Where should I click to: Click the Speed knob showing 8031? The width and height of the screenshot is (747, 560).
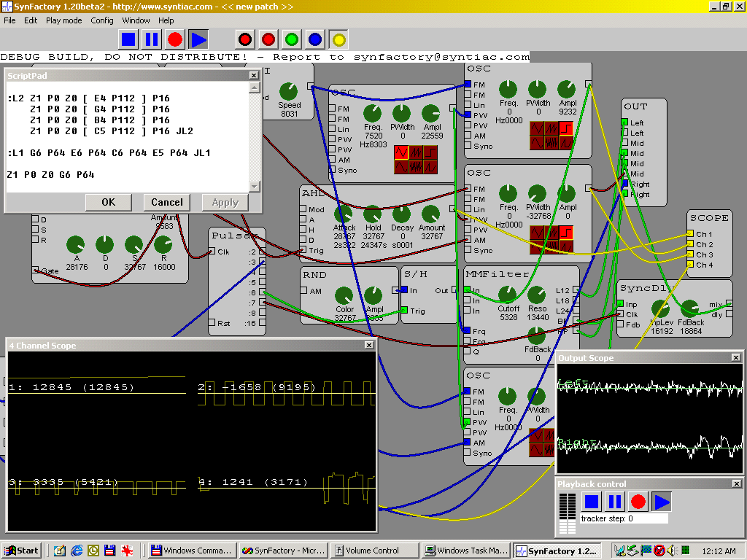(289, 91)
